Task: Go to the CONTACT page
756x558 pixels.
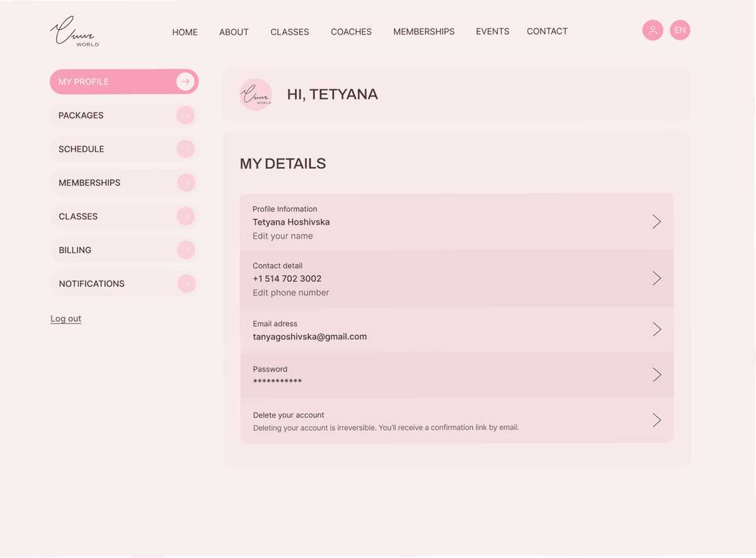Action: click(547, 31)
